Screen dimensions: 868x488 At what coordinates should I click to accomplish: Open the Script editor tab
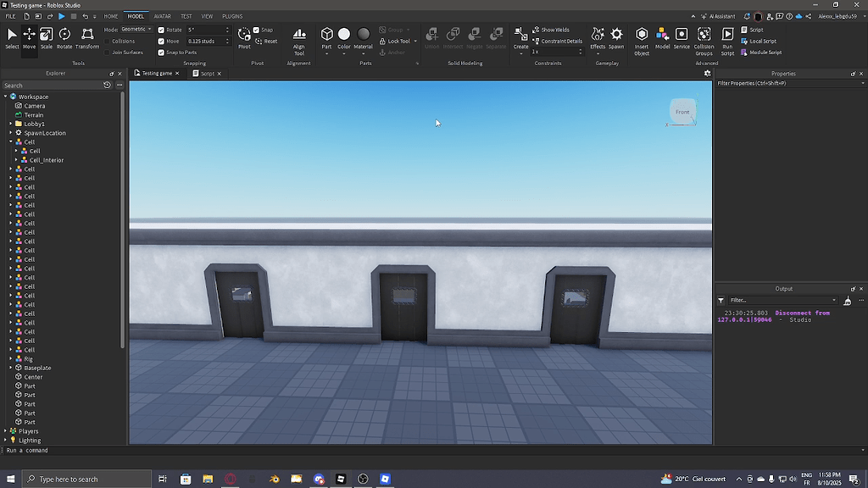(206, 73)
